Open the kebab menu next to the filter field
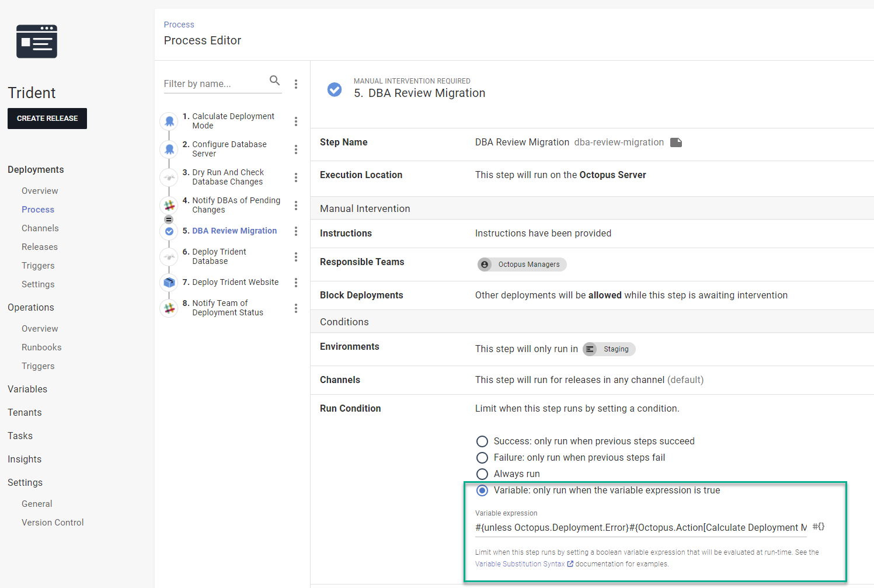The height and width of the screenshot is (588, 874). 296,83
